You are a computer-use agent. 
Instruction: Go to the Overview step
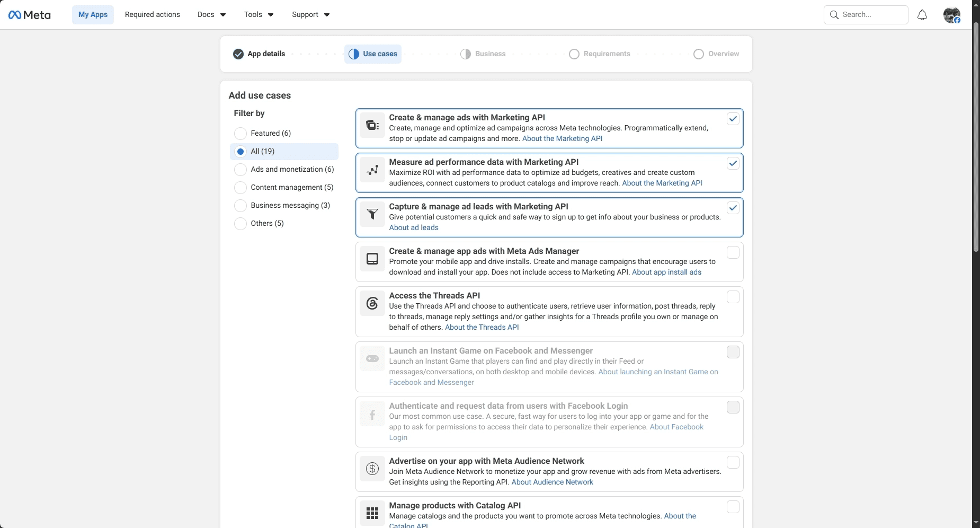click(717, 54)
